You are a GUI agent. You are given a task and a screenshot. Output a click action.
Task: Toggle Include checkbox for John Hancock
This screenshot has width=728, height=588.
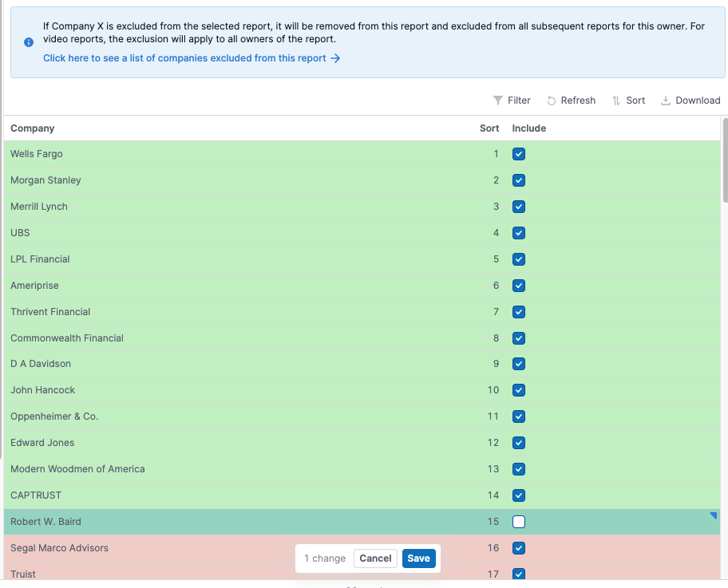[x=519, y=390]
